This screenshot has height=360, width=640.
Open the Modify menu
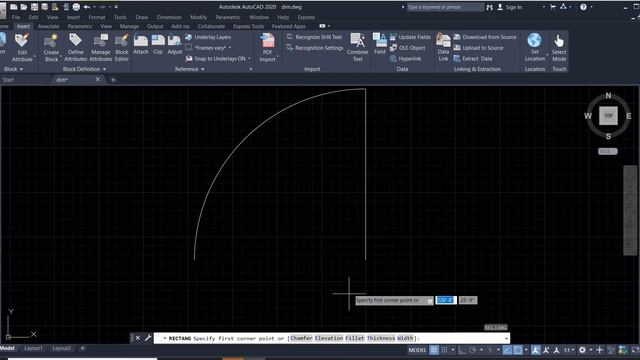[198, 17]
